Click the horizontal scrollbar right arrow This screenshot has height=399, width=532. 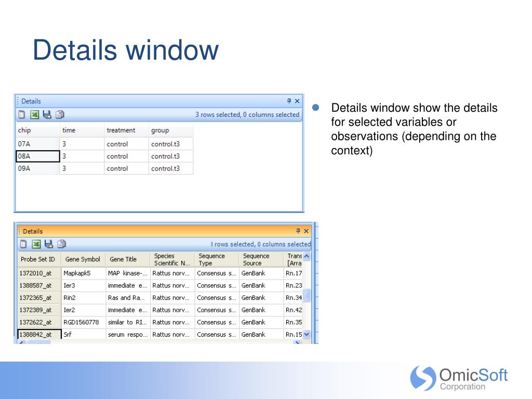click(297, 342)
